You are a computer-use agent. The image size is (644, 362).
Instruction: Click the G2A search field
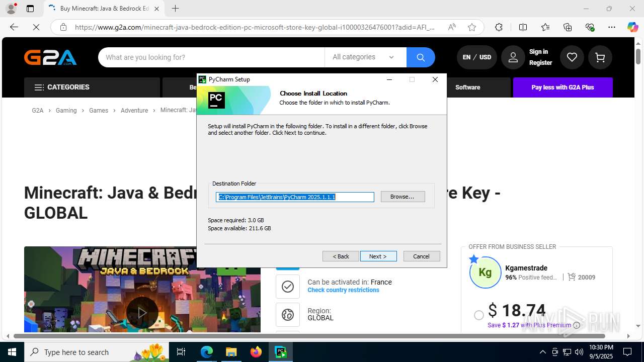pos(211,57)
